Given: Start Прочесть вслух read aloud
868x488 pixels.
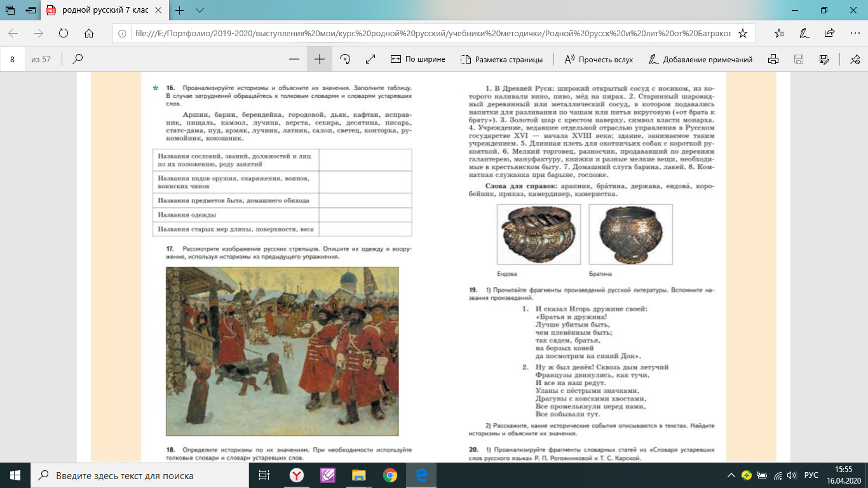Looking at the screenshot, I should click(599, 59).
